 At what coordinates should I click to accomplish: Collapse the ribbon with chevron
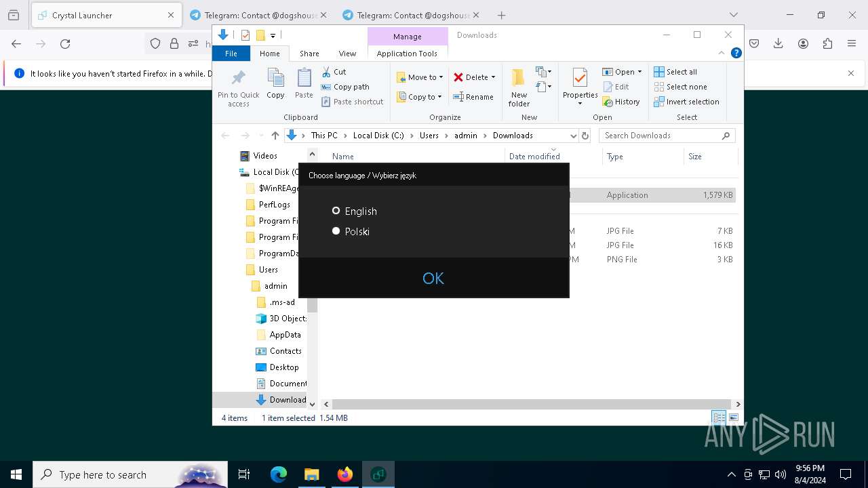click(722, 53)
